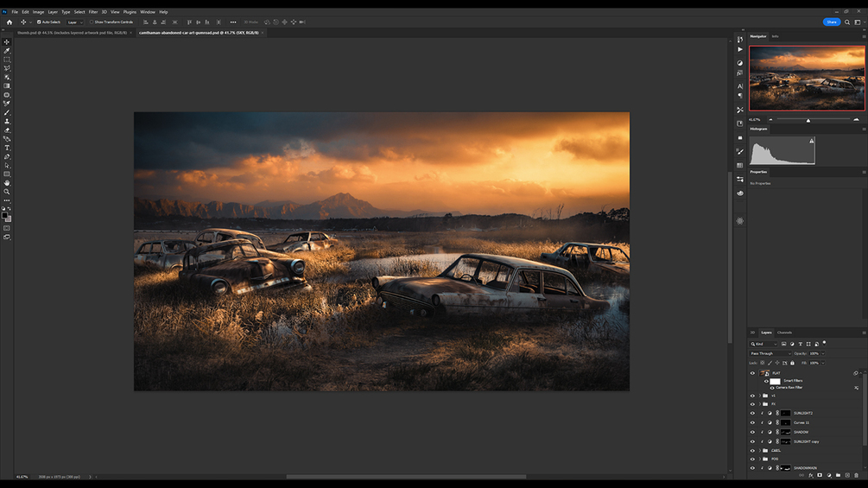The image size is (868, 488).
Task: Open the layer Kind filter dropdown
Action: pyautogui.click(x=764, y=344)
